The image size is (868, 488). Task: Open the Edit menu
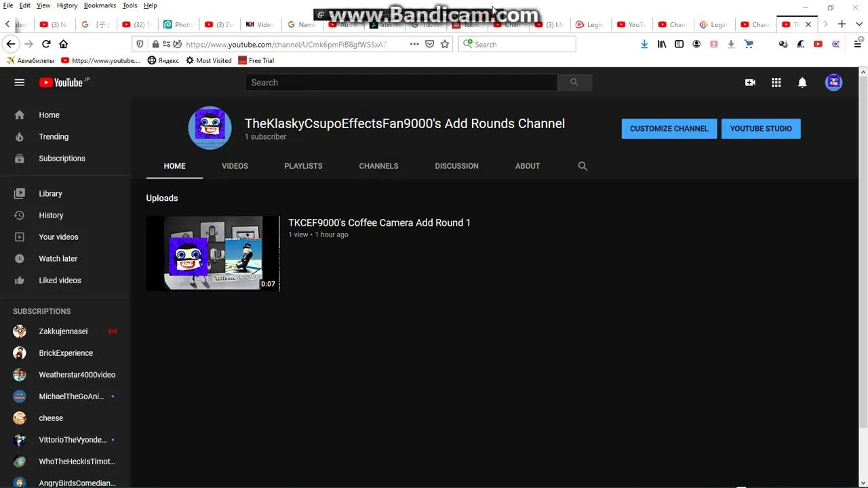[x=24, y=5]
